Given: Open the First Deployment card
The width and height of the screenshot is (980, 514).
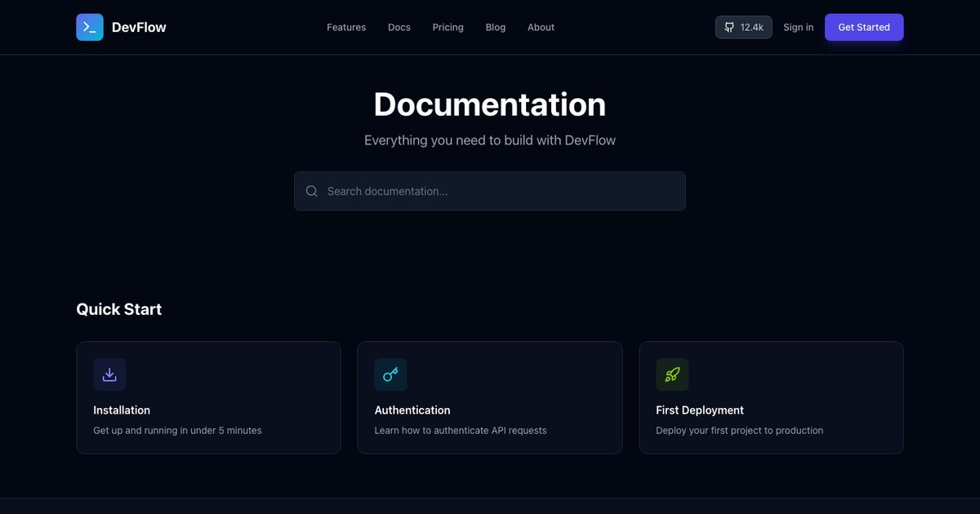Looking at the screenshot, I should point(771,397).
